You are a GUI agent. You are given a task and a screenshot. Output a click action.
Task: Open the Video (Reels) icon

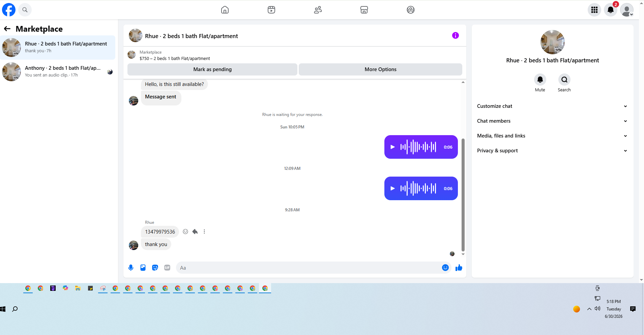[x=271, y=10]
